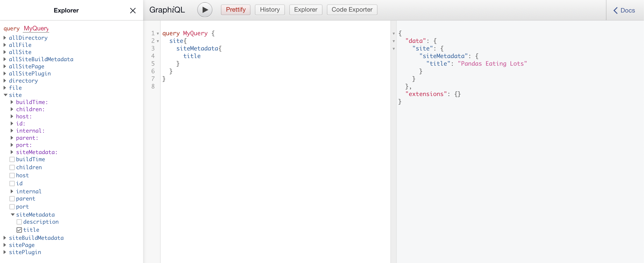Collapse the "data" result fold arrow
The height and width of the screenshot is (263, 644).
[394, 41]
